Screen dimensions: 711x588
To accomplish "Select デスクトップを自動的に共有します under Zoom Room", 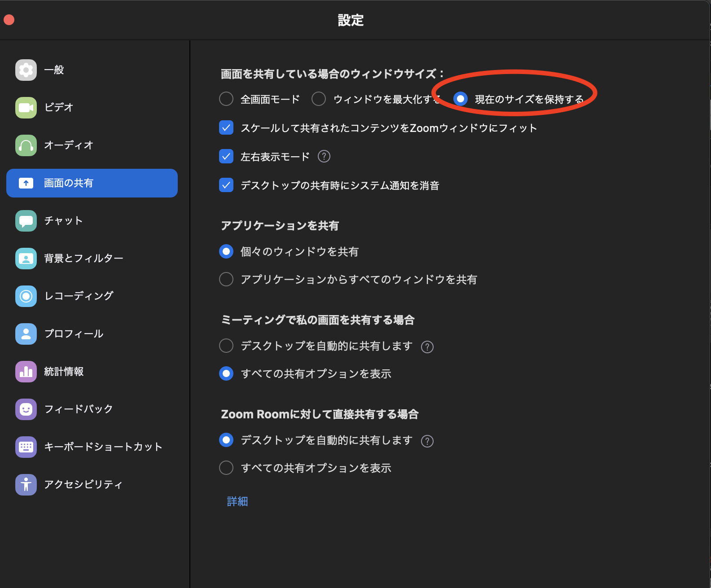I will 226,440.
